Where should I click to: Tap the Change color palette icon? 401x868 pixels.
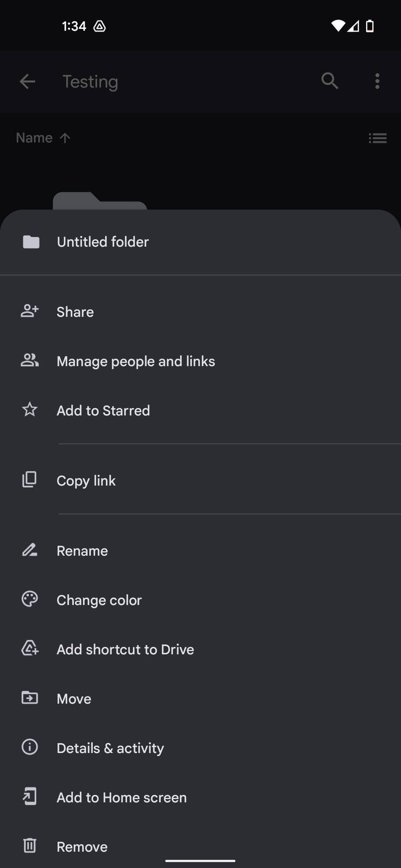coord(30,599)
